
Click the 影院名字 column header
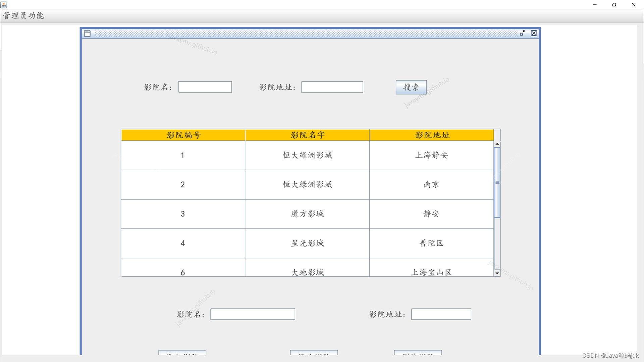307,135
